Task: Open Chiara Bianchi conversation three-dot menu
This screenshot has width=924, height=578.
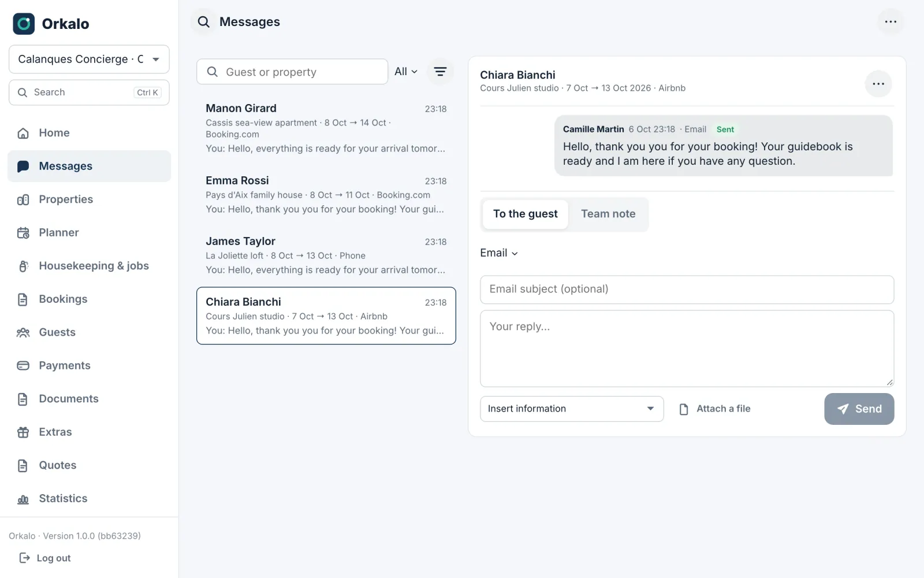Action: 878,84
